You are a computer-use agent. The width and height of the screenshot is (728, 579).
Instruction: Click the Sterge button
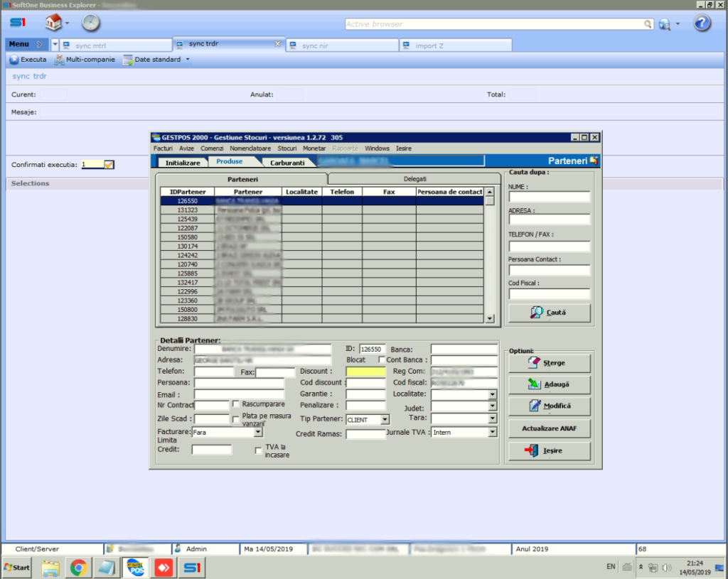pos(550,363)
